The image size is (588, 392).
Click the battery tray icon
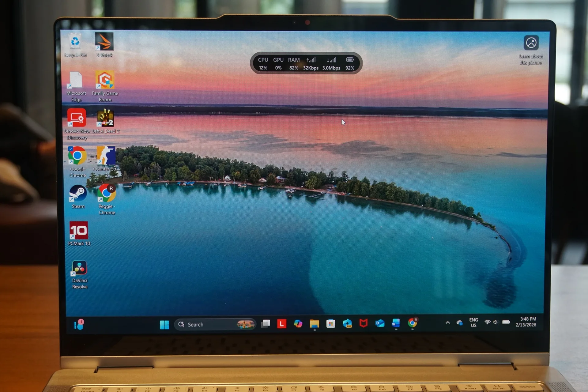point(506,322)
